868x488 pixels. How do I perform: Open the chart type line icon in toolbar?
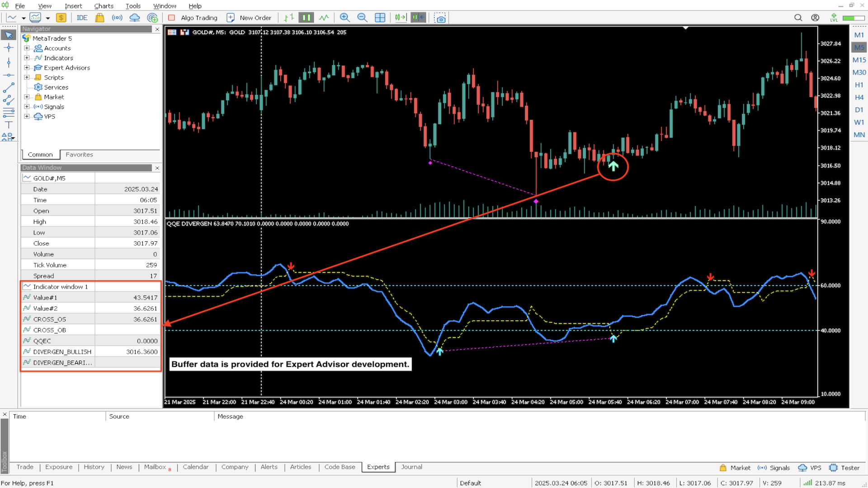pyautogui.click(x=12, y=18)
